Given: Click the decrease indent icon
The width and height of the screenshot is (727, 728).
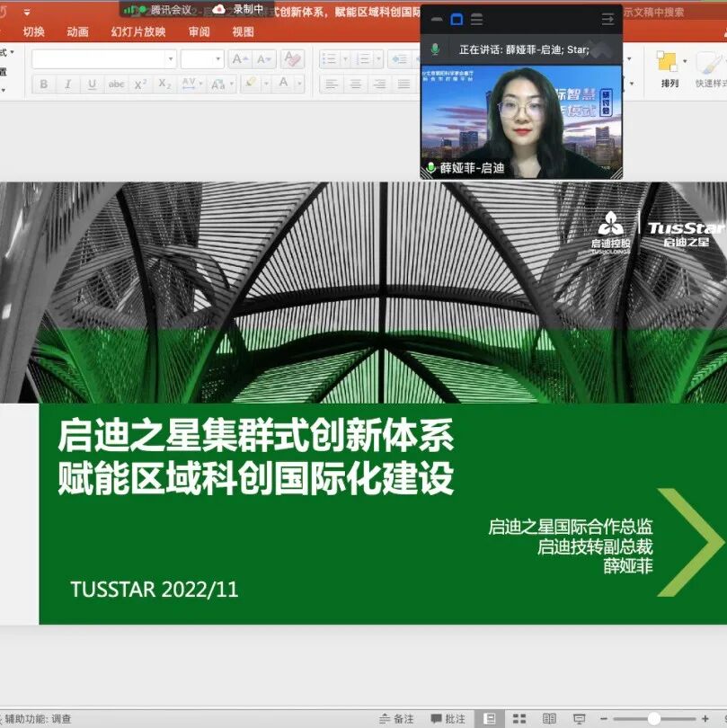Looking at the screenshot, I should point(399,59).
